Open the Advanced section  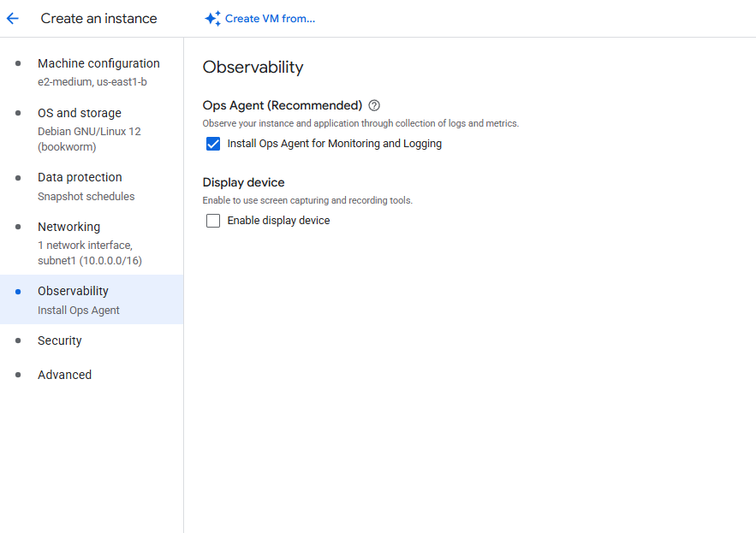pyautogui.click(x=64, y=375)
